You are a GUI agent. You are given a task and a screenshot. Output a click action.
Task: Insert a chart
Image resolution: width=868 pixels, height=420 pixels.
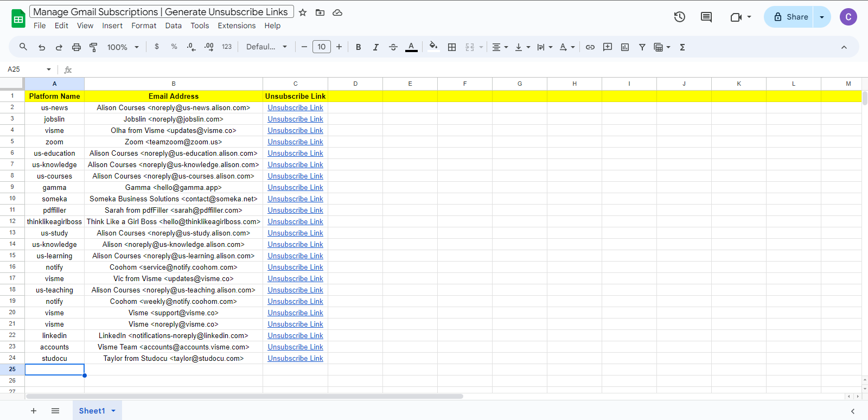(625, 47)
